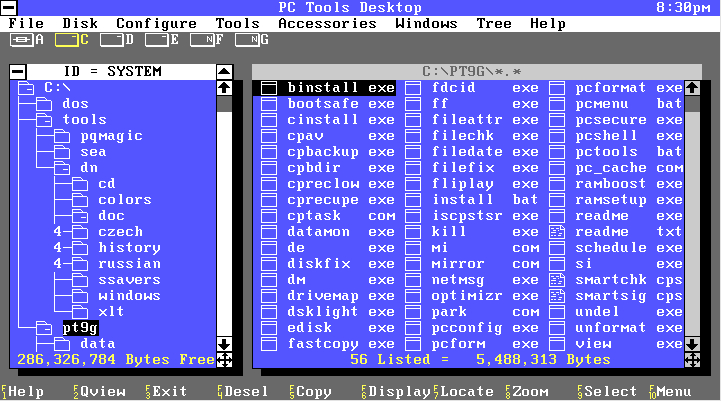Click the pcformat exe file icon
Viewport: 721px width, 401px height.
coord(557,88)
